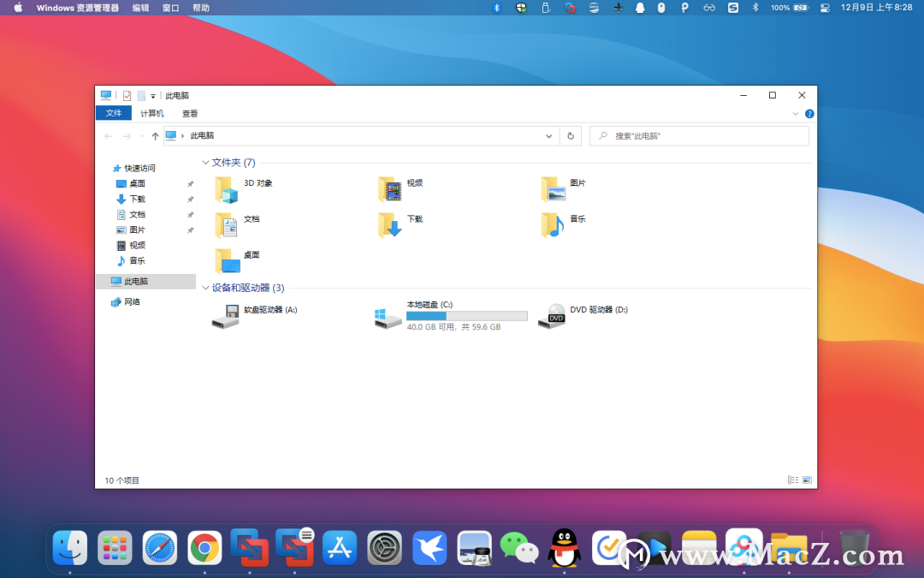Click the New Folder icon in quick access toolbar
This screenshot has width=924, height=578.
[141, 96]
